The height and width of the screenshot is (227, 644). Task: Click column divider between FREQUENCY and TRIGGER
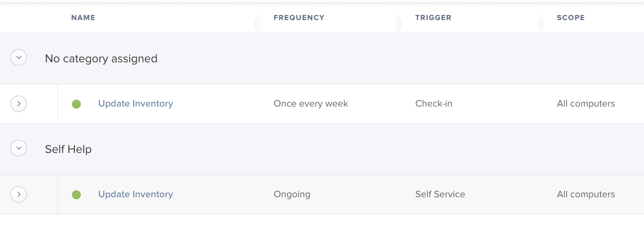[399, 23]
